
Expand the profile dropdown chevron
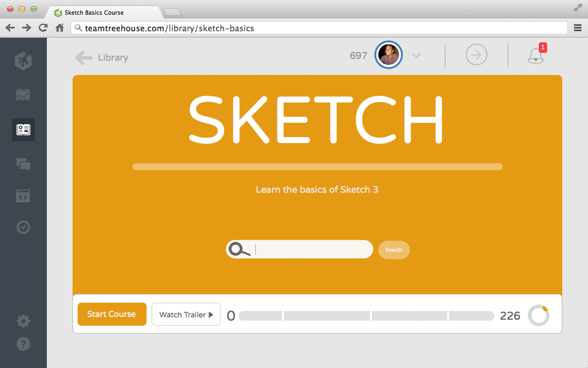(417, 56)
